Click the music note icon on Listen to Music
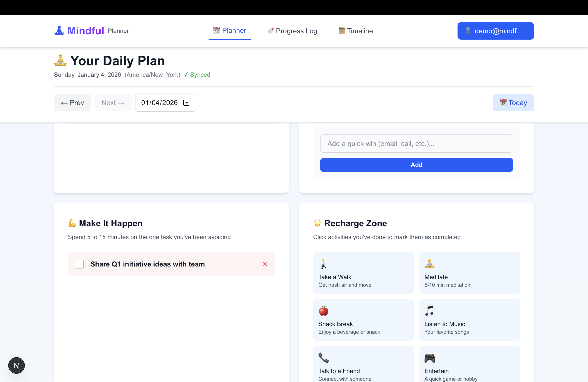Image resolution: width=588 pixels, height=382 pixels. tap(429, 311)
